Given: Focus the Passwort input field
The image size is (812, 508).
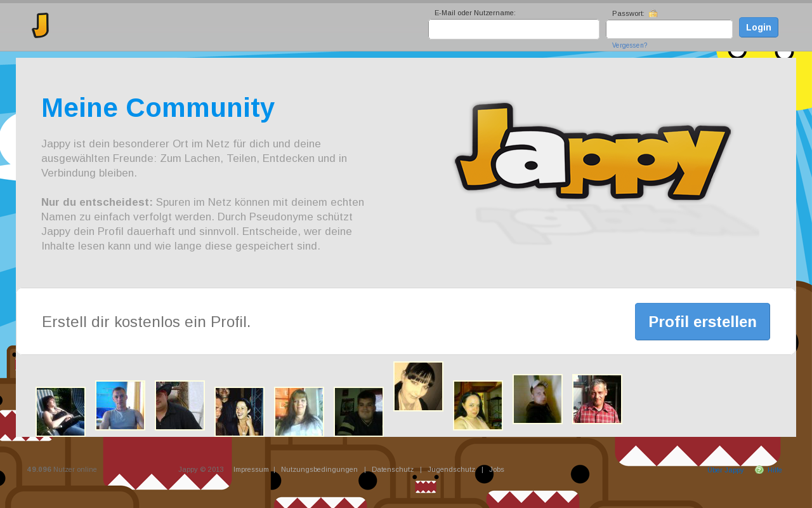Looking at the screenshot, I should tap(669, 29).
